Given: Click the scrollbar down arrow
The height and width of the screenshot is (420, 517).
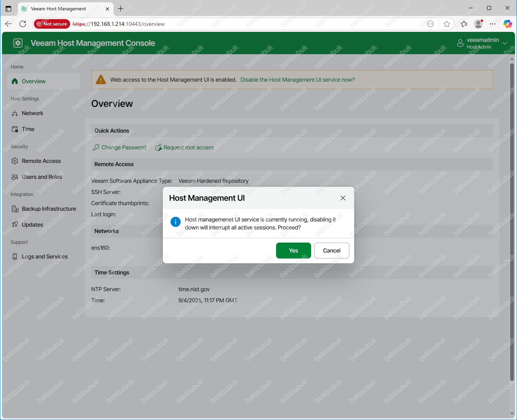Looking at the screenshot, I should 512,414.
